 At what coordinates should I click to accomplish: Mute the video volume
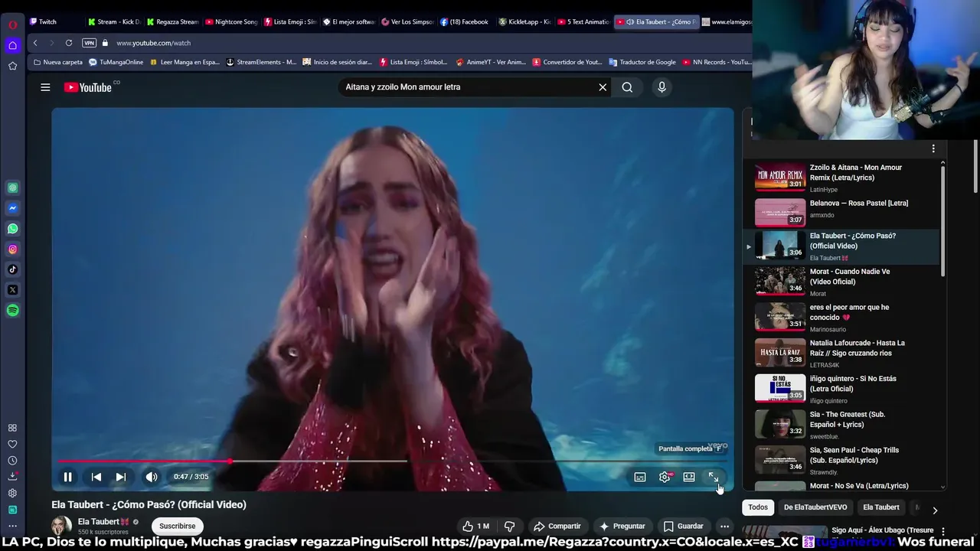[152, 477]
